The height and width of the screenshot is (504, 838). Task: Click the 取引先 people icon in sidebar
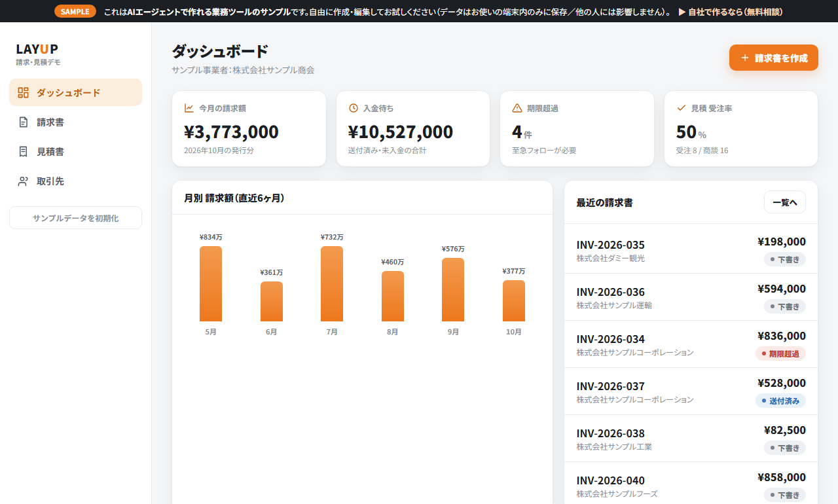[x=23, y=181]
